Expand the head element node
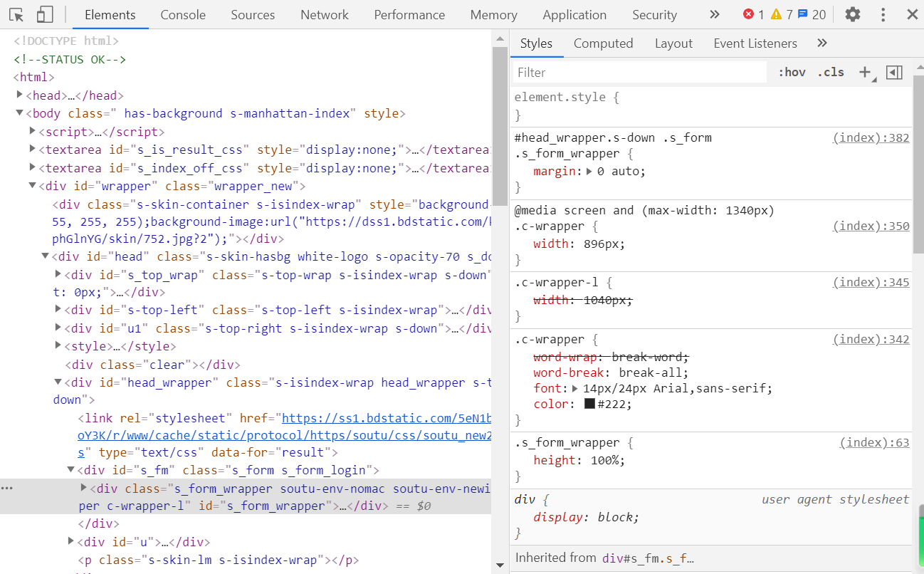The height and width of the screenshot is (574, 924). (x=20, y=95)
